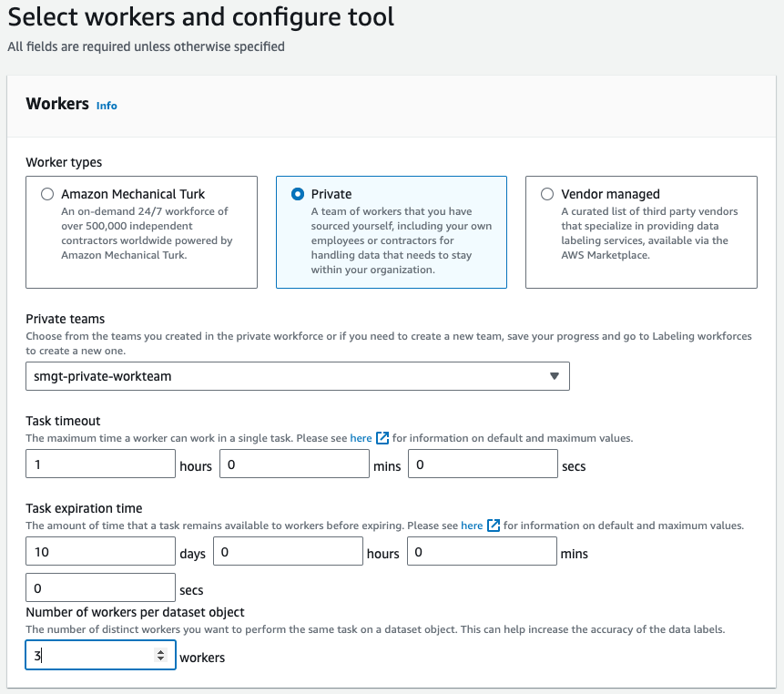This screenshot has height=694, width=784.
Task: Click the dropdown arrow for Private teams
Action: (555, 376)
